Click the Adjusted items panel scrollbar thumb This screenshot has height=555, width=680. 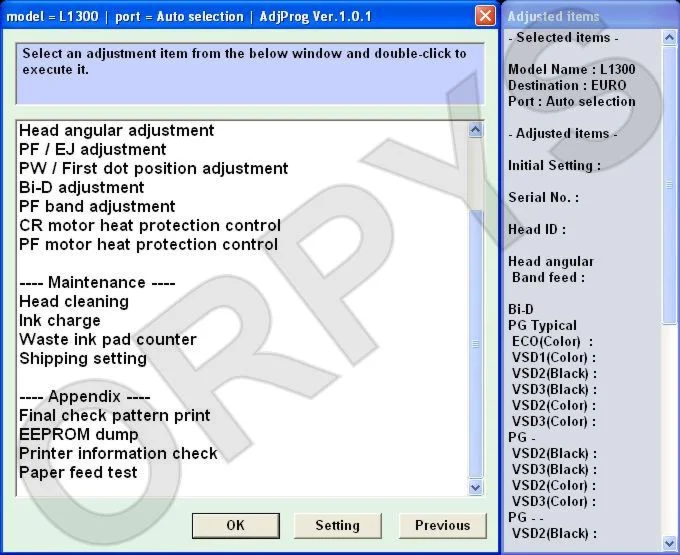coord(670,185)
